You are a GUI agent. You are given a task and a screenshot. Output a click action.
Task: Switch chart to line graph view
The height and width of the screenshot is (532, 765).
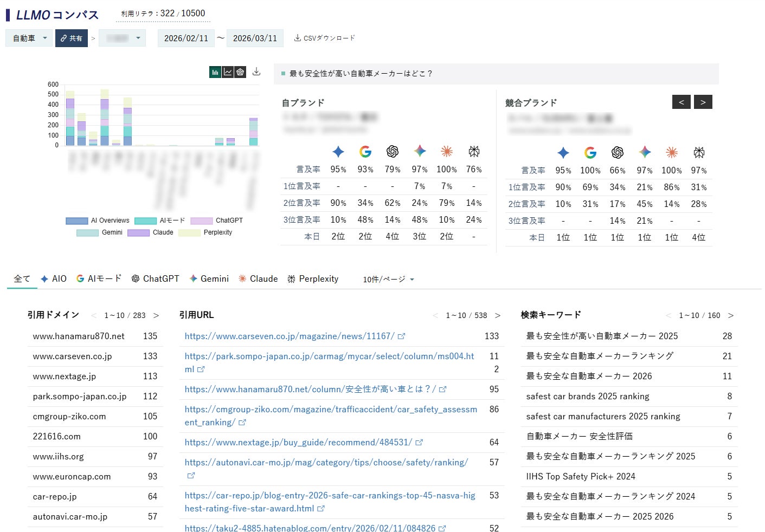228,72
